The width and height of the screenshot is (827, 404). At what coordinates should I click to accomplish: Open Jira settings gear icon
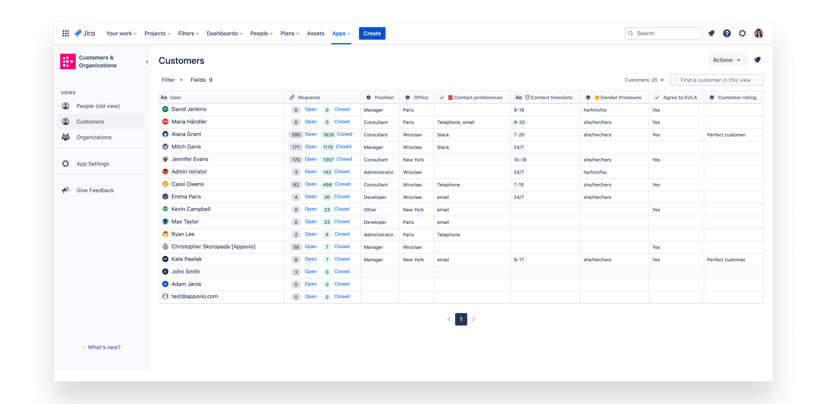pos(742,33)
